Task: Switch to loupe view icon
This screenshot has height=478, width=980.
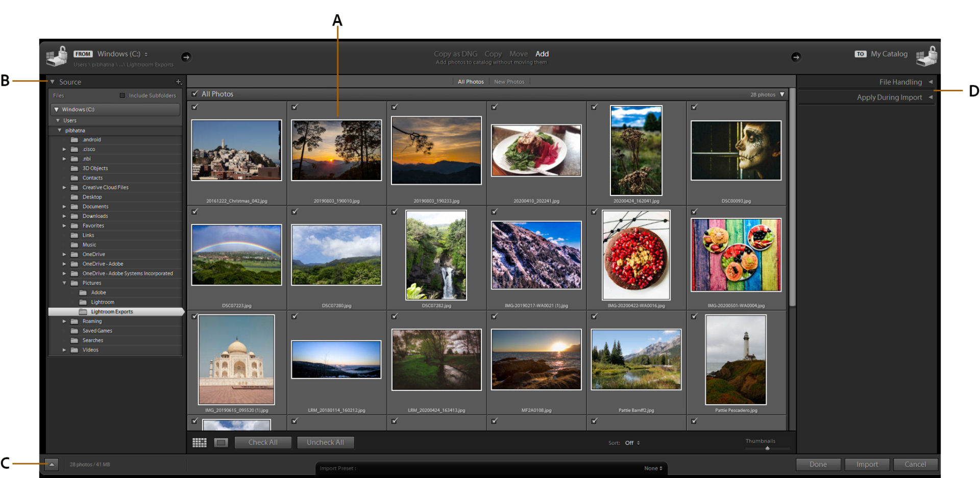Action: [x=221, y=442]
